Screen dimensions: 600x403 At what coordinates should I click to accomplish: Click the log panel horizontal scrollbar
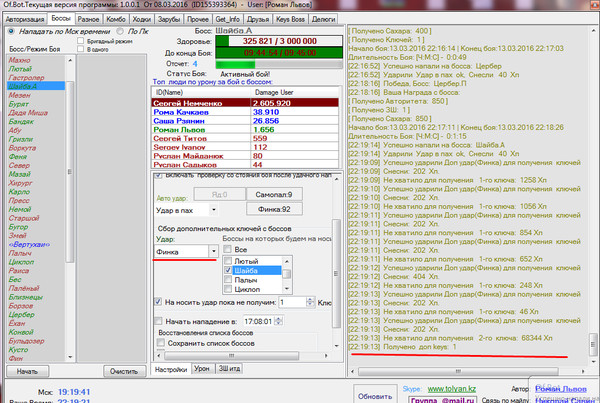pos(458,371)
